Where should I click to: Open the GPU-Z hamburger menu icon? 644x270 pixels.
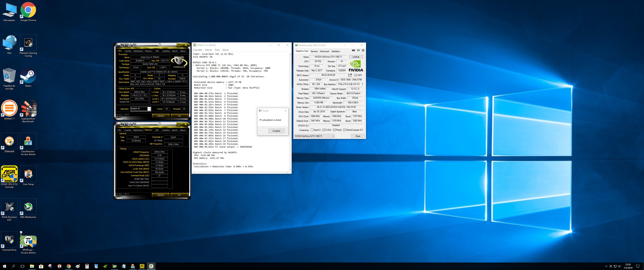(363, 50)
